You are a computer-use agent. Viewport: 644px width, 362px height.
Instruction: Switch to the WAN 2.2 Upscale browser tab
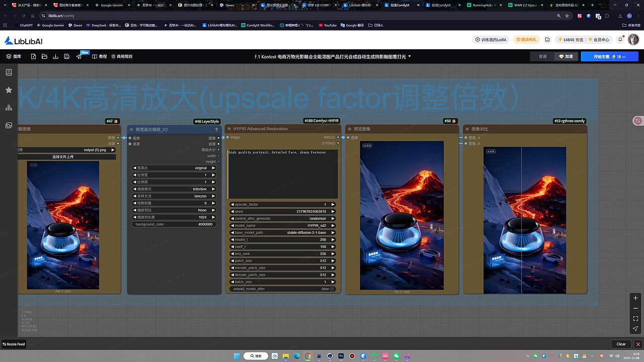coord(525,5)
